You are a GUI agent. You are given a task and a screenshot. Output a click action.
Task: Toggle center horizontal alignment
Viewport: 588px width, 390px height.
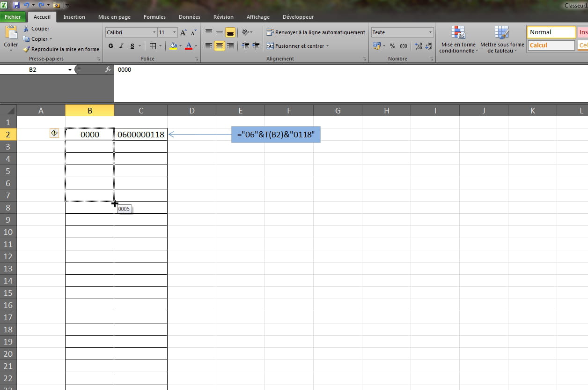click(219, 46)
